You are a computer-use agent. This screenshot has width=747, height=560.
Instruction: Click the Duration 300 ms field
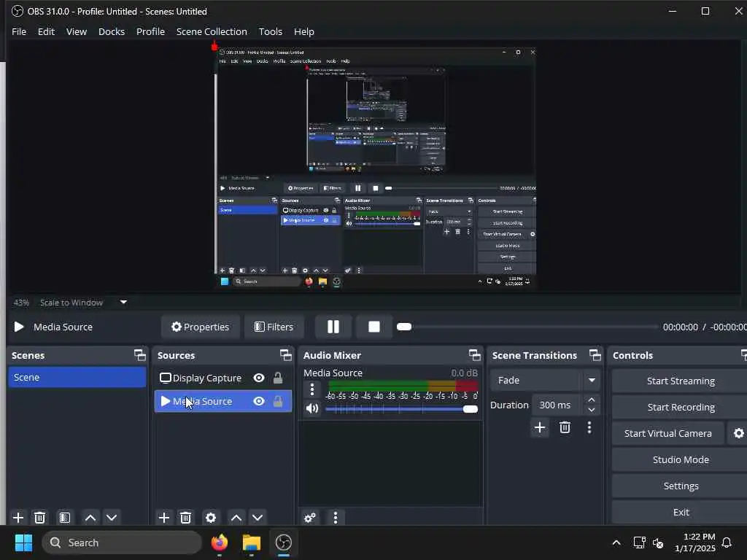[557, 405]
